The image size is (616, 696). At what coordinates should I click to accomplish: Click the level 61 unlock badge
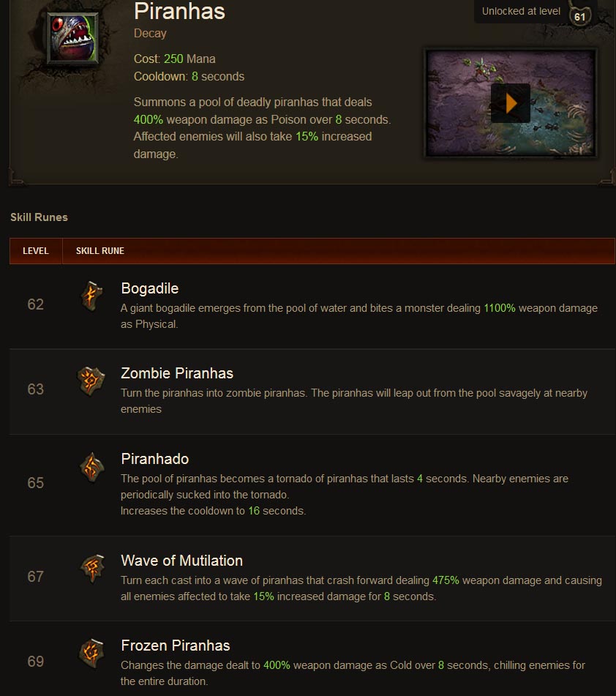[x=579, y=16]
